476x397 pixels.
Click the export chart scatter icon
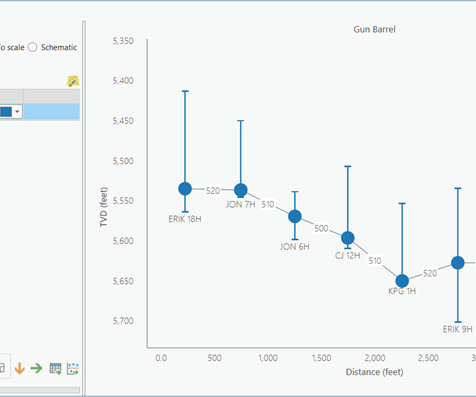tap(73, 369)
